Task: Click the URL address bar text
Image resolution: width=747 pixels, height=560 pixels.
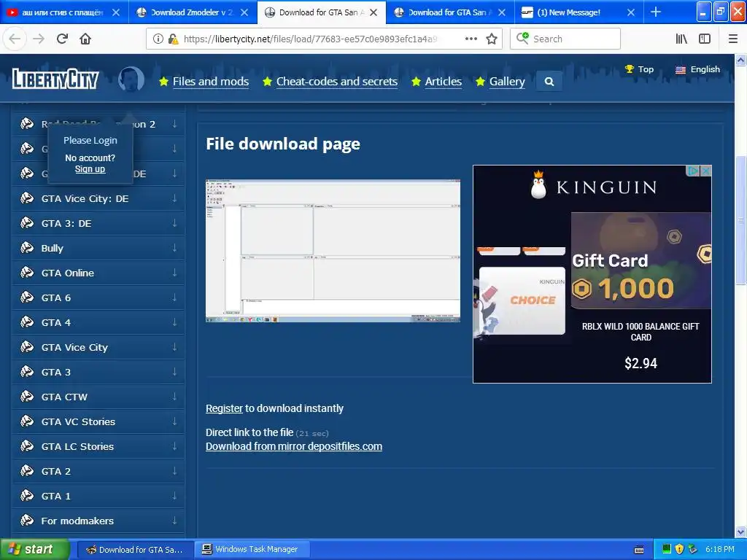Action: [x=310, y=39]
